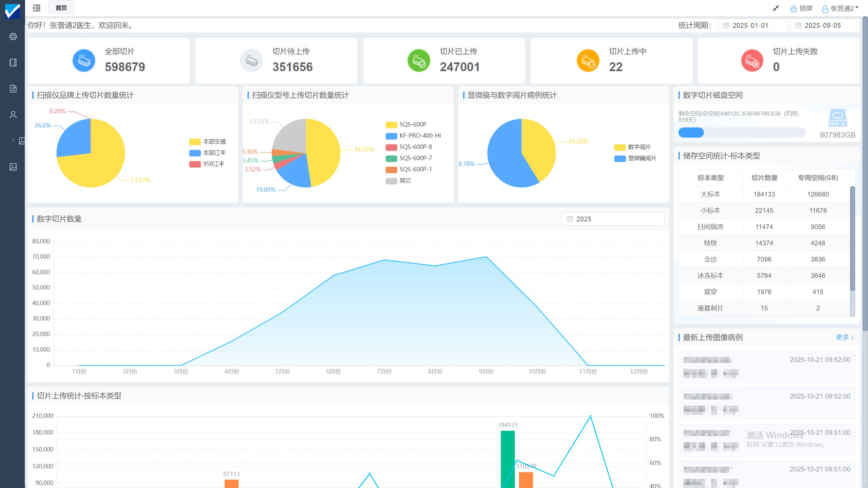Click the user profile icon in sidebar
Screen dimensions: 868x488
(x=13, y=115)
